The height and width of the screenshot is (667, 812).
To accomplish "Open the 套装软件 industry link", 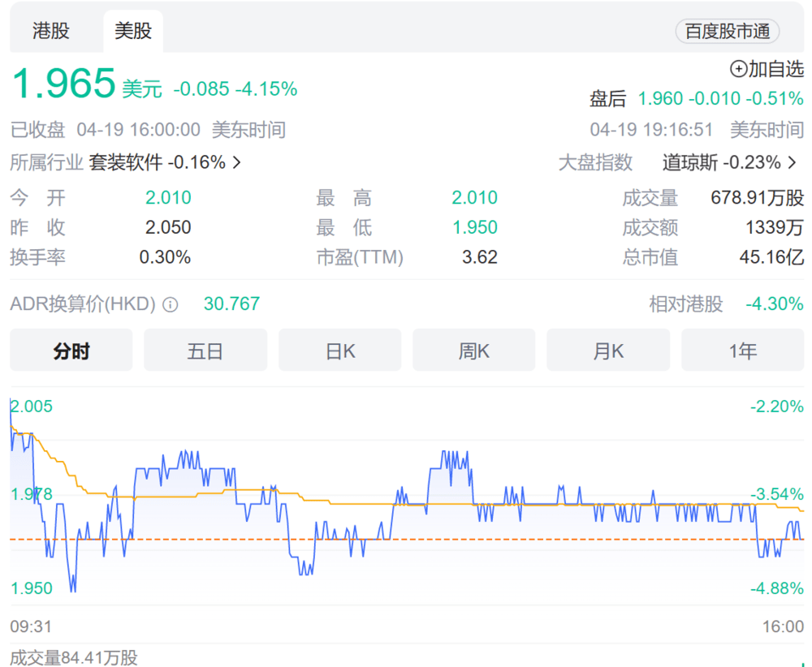I will (x=125, y=162).
